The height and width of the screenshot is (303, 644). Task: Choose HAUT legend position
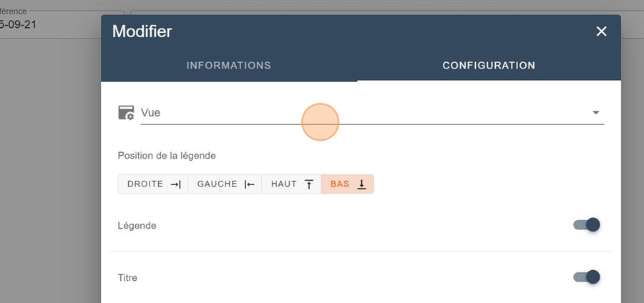291,184
